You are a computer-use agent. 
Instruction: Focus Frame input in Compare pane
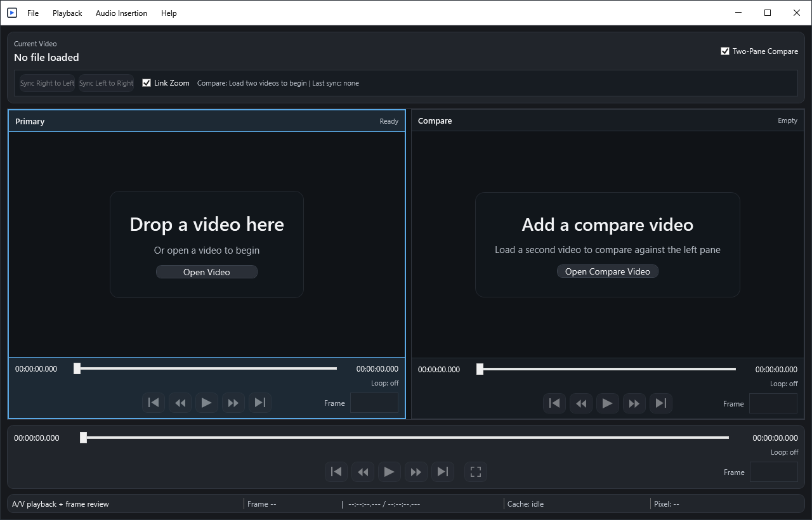pos(773,403)
